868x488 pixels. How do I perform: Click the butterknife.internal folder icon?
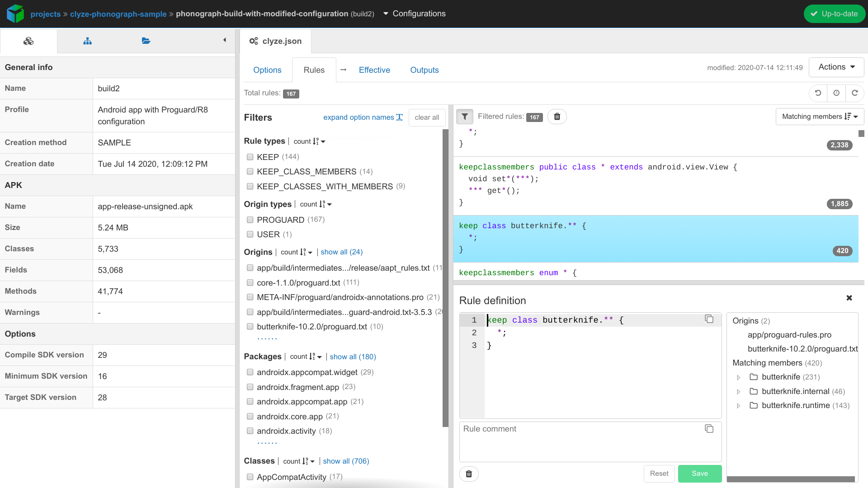click(754, 391)
